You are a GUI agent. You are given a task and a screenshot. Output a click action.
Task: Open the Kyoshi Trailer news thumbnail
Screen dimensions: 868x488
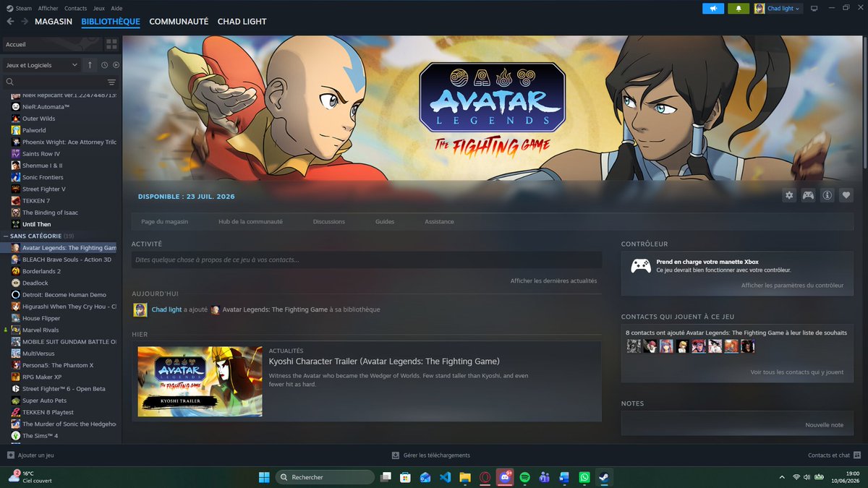(x=200, y=382)
